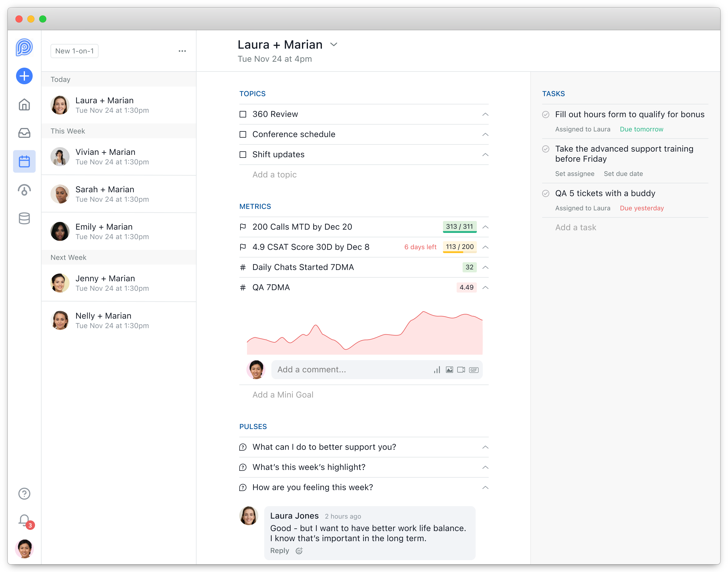The height and width of the screenshot is (572, 728).
Task: Check the Conference schedule checkbox
Action: [243, 134]
